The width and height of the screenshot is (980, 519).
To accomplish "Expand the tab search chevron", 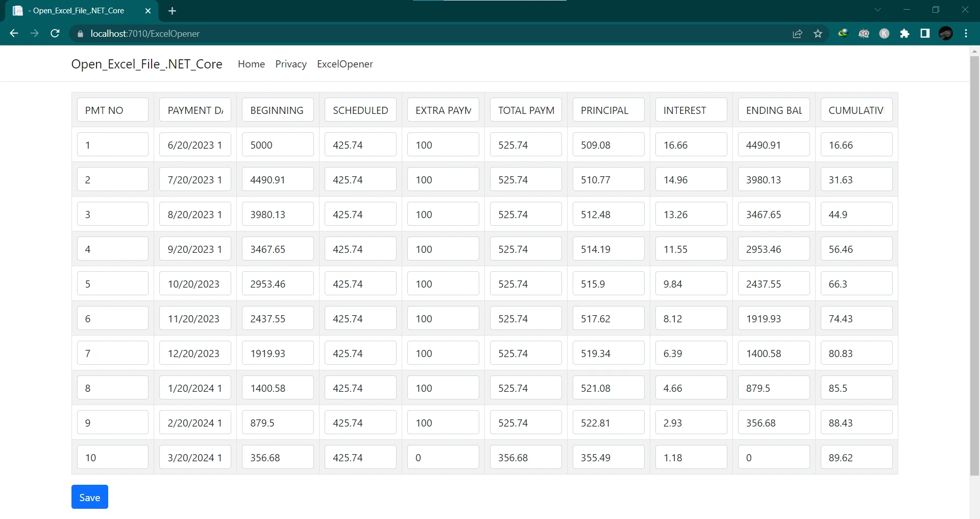I will pyautogui.click(x=877, y=10).
